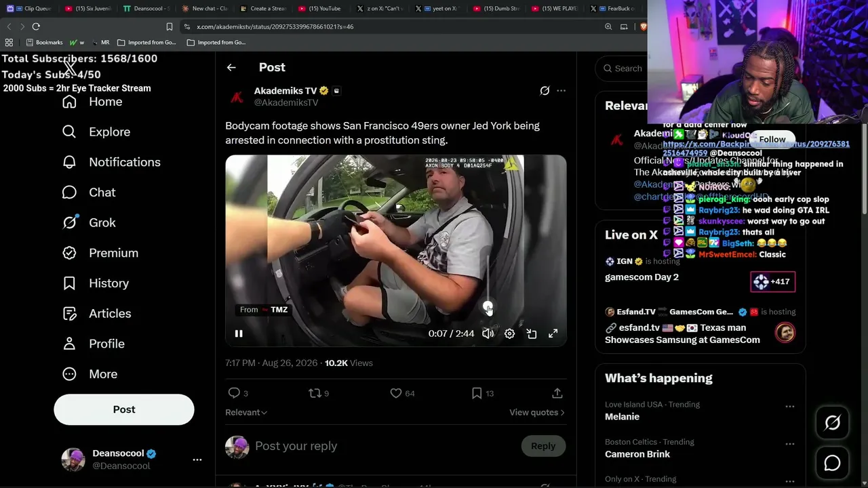Open options for Melanie trending item
This screenshot has height=488, width=868.
coord(789,407)
